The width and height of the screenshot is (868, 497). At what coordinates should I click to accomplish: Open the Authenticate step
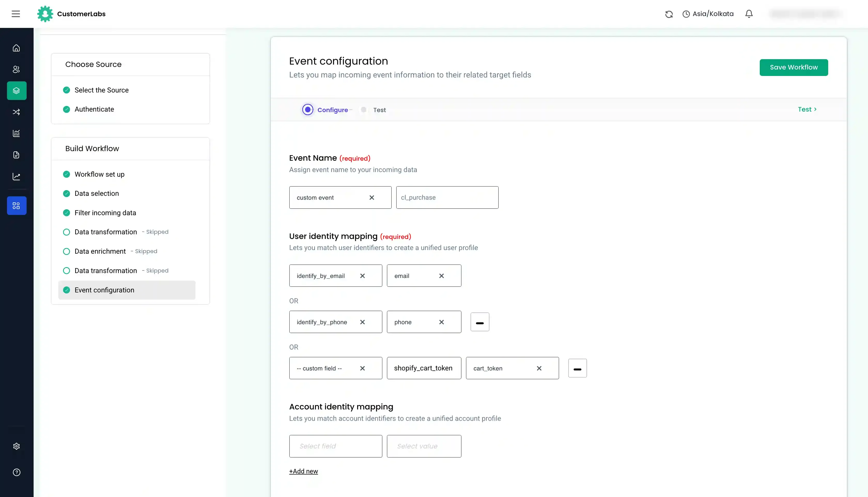pyautogui.click(x=94, y=109)
